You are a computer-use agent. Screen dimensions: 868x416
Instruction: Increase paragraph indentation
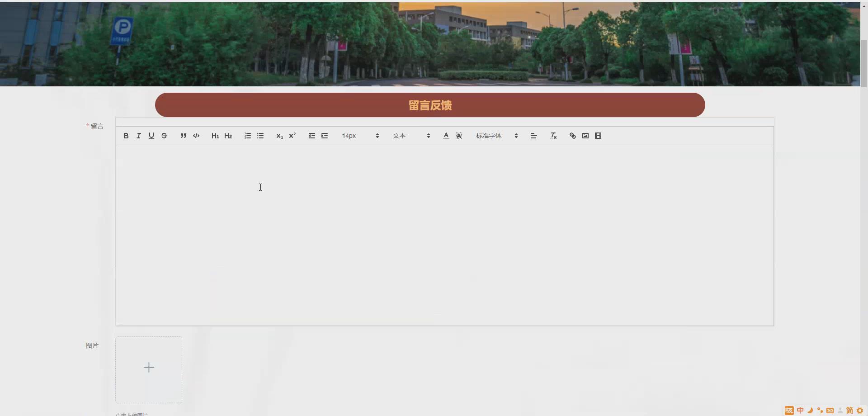pyautogui.click(x=325, y=136)
